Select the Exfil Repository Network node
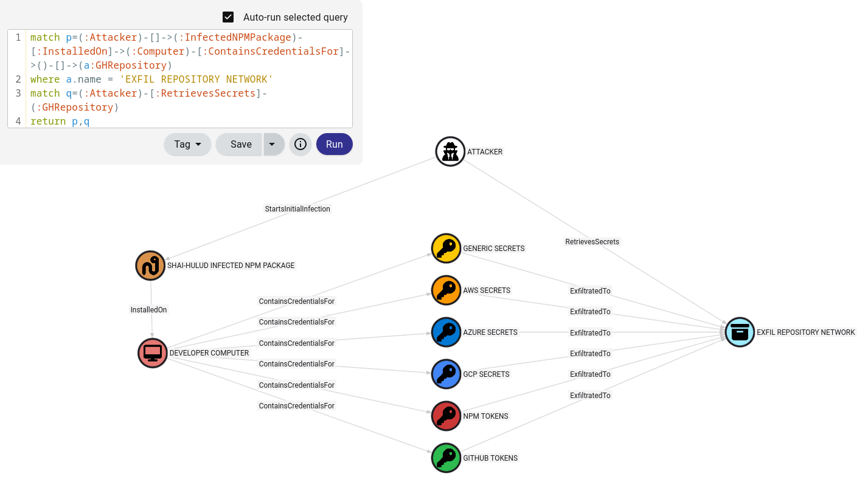 point(740,332)
